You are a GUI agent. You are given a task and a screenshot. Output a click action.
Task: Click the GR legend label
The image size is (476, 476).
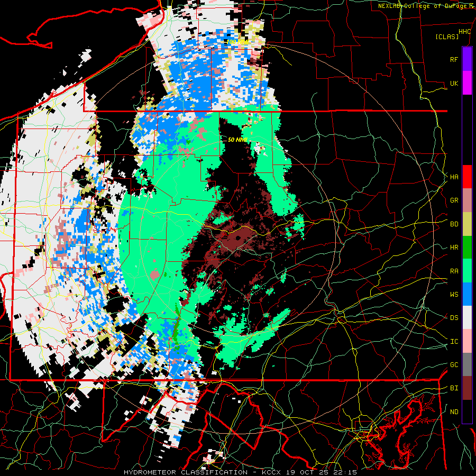pos(454,200)
